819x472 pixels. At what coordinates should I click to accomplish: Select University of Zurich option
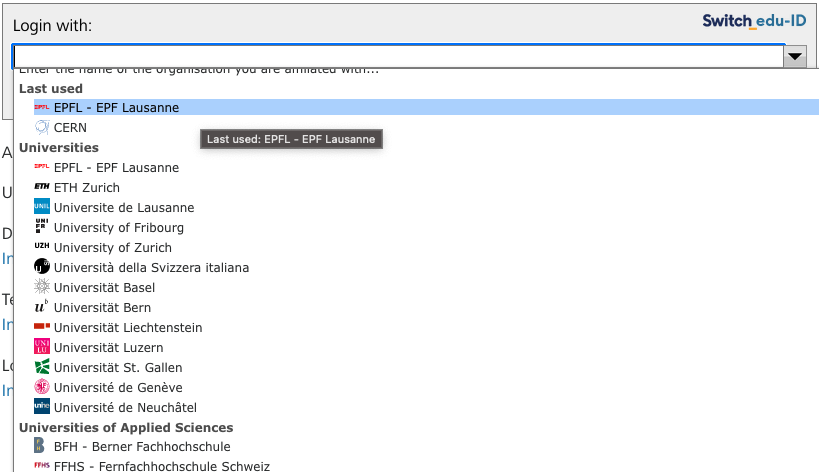click(112, 248)
